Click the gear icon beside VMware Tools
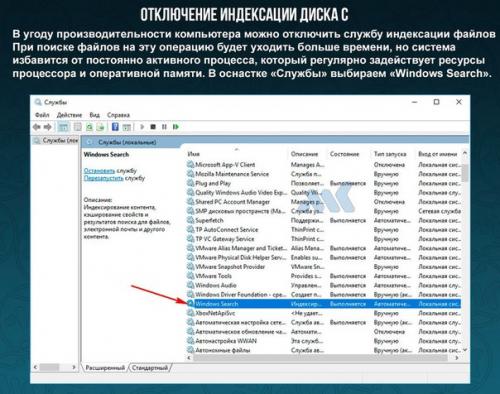 tap(190, 276)
